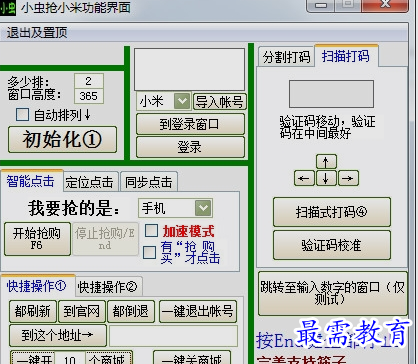Click the address input field beside 到这个地址
The width and height of the screenshot is (418, 364).
[x=173, y=336]
